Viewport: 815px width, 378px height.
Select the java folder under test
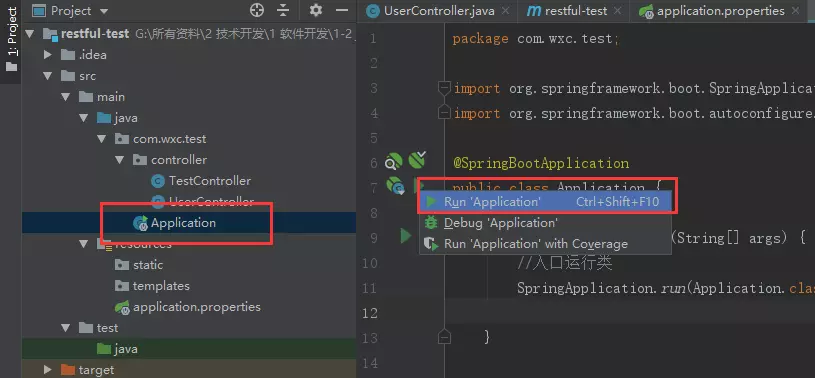[126, 349]
